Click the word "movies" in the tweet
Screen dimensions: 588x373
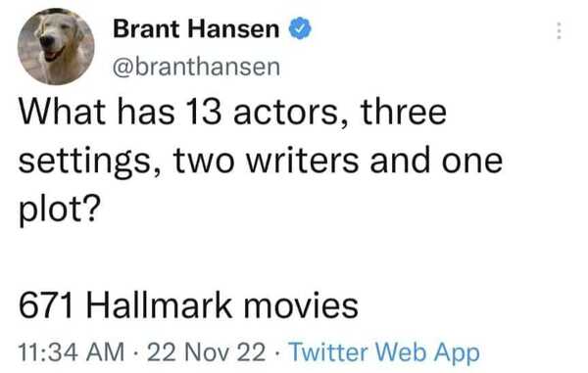coord(301,305)
